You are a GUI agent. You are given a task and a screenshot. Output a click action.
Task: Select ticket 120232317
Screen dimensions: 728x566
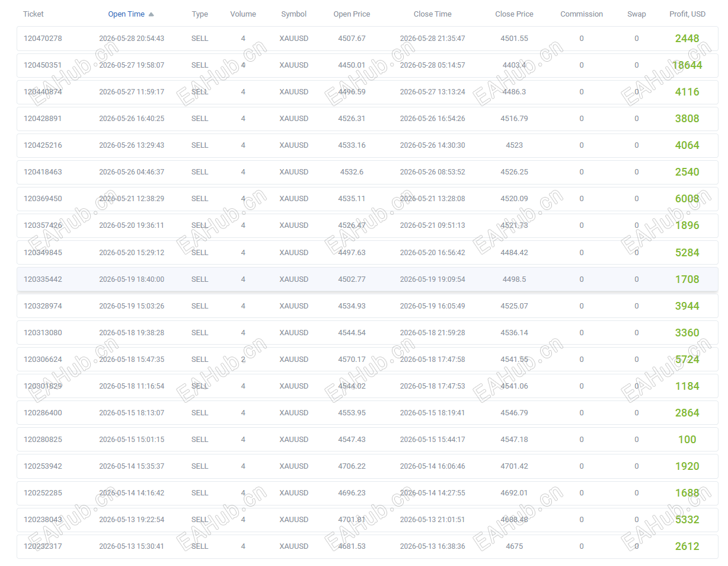pos(43,546)
